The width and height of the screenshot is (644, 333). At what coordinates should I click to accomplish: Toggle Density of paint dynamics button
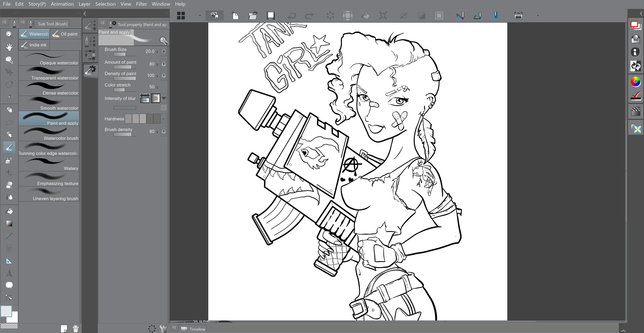164,75
